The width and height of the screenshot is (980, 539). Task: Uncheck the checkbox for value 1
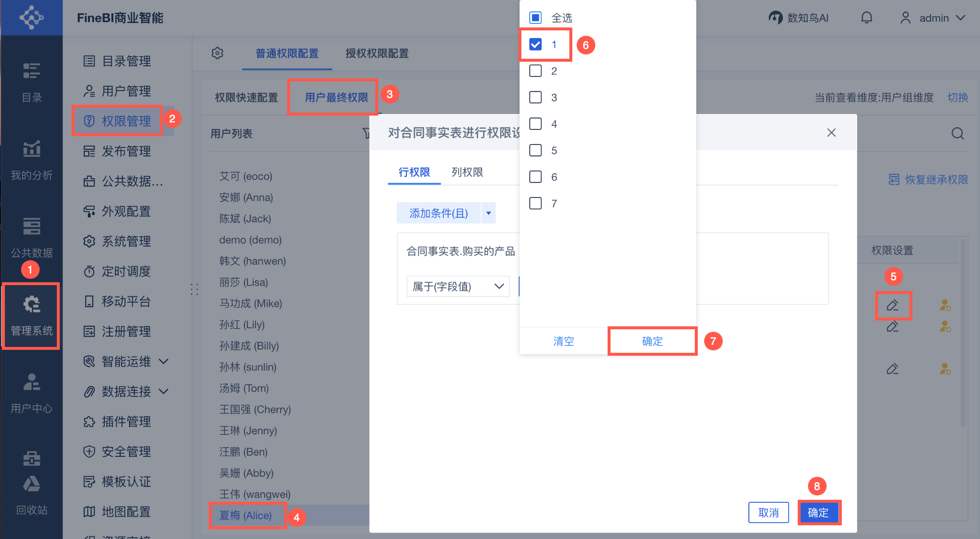pos(536,45)
